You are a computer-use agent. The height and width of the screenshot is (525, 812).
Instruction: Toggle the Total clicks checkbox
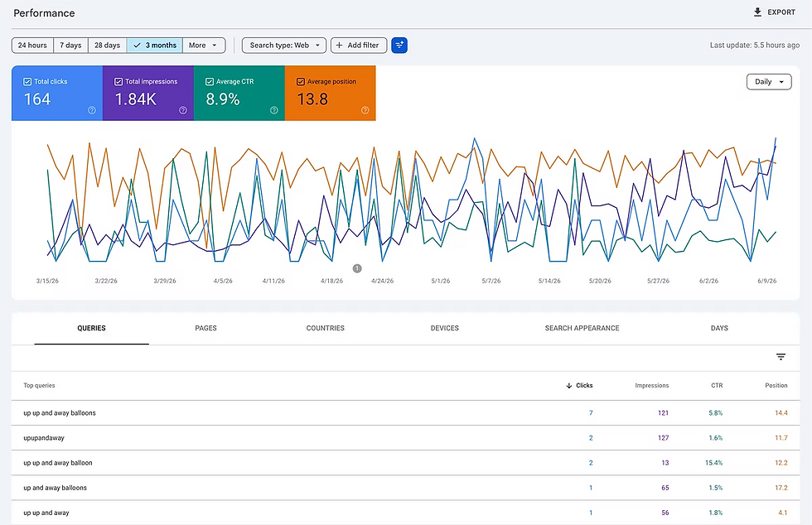(27, 81)
